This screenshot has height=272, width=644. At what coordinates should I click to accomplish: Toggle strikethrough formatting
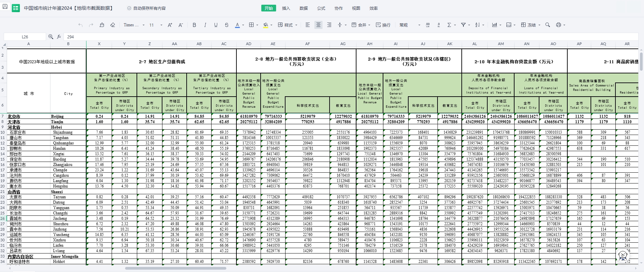[227, 25]
